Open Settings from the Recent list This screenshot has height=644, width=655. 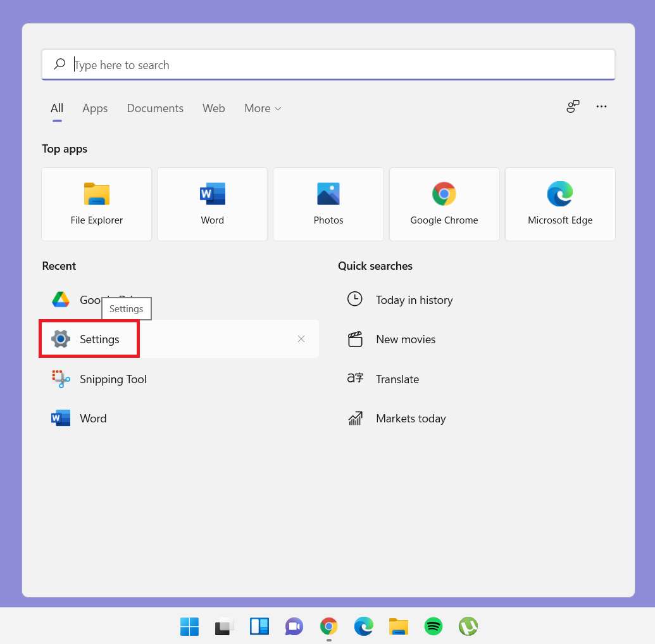tap(179, 339)
